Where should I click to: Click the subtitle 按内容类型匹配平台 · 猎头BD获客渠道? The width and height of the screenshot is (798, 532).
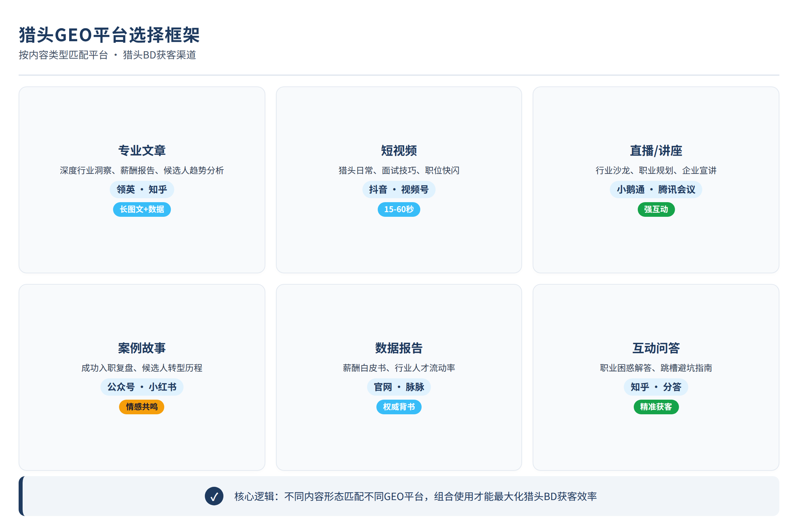coord(107,55)
